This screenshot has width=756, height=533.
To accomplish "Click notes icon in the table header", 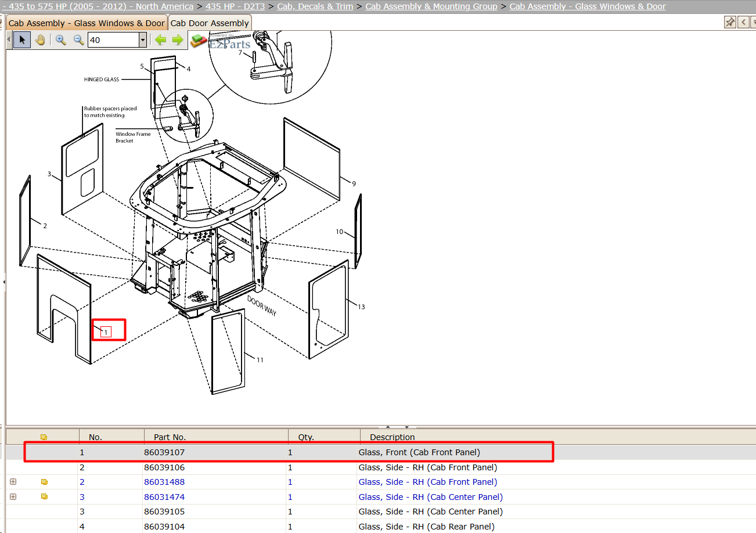I will (44, 437).
